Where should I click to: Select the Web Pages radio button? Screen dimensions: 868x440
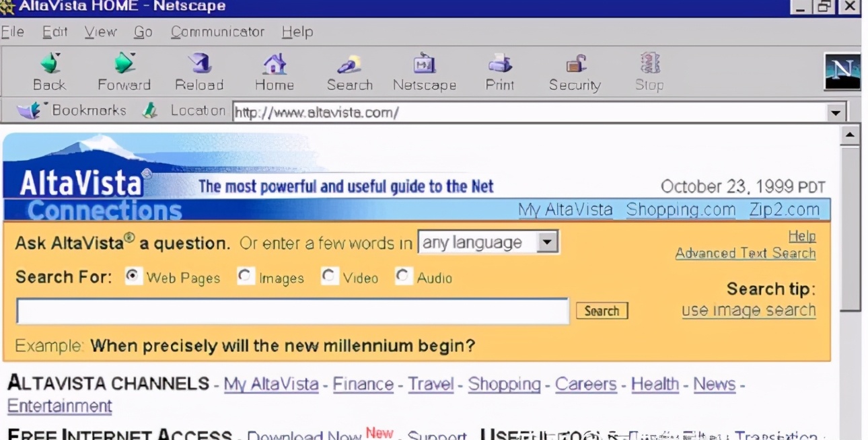(x=134, y=277)
